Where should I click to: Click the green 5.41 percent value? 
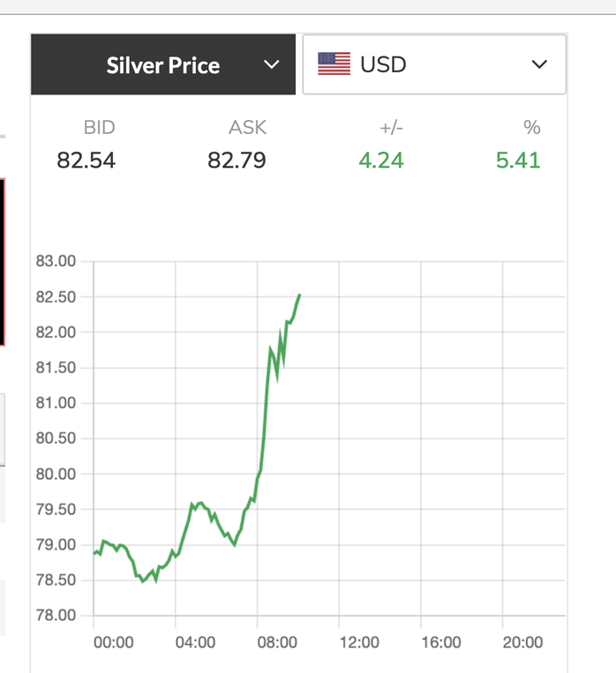[x=517, y=161]
